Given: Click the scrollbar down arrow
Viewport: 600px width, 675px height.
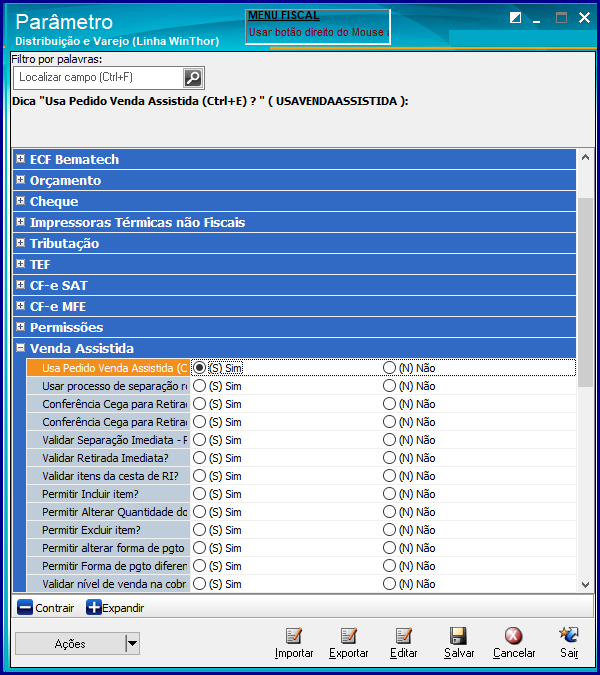Looking at the screenshot, I should pos(585,585).
